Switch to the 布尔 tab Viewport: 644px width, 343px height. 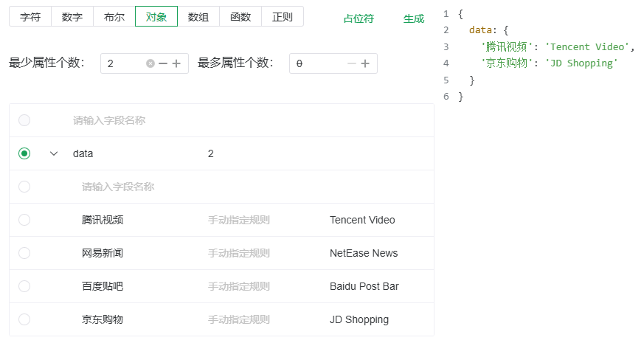pyautogui.click(x=114, y=16)
